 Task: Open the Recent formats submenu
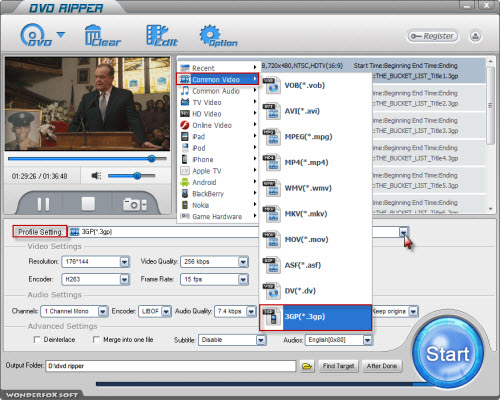[x=218, y=68]
